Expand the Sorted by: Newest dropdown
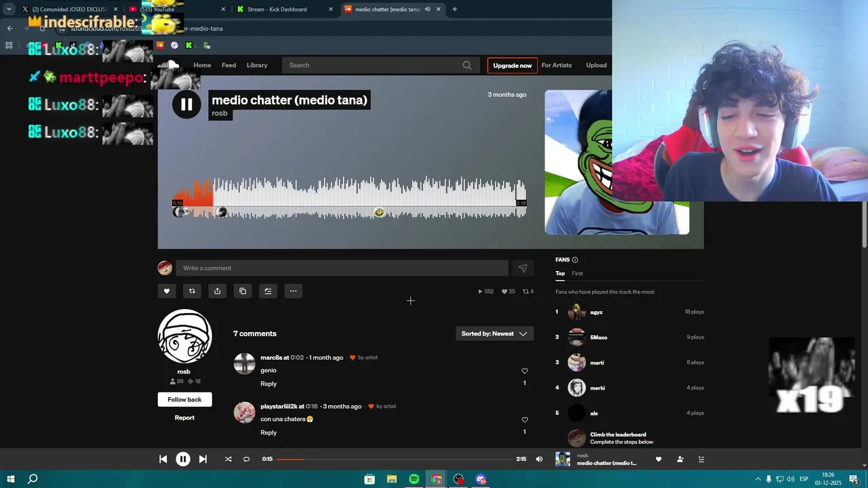 pos(494,333)
